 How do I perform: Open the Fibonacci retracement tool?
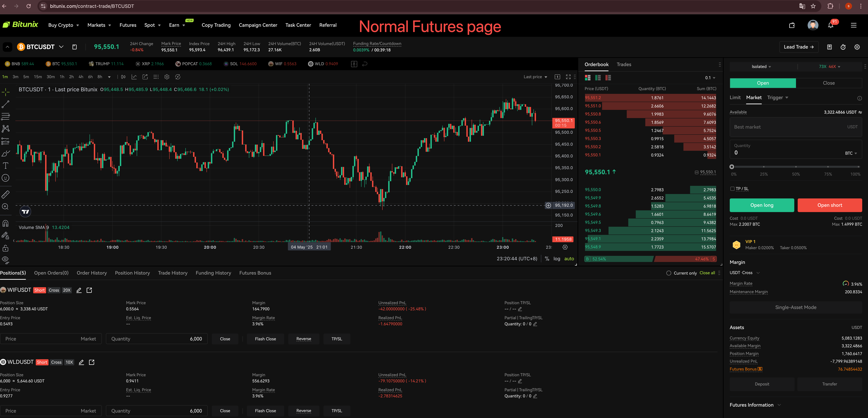pos(5,117)
